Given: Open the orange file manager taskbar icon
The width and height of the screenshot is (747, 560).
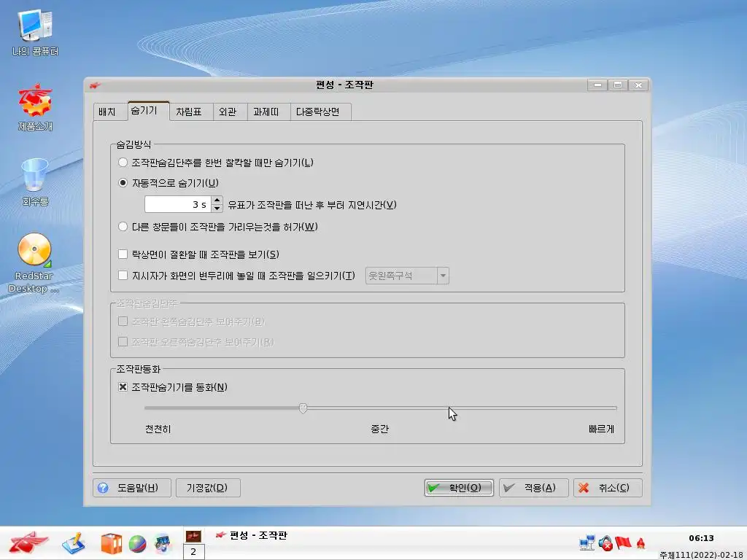Looking at the screenshot, I should pyautogui.click(x=111, y=543).
